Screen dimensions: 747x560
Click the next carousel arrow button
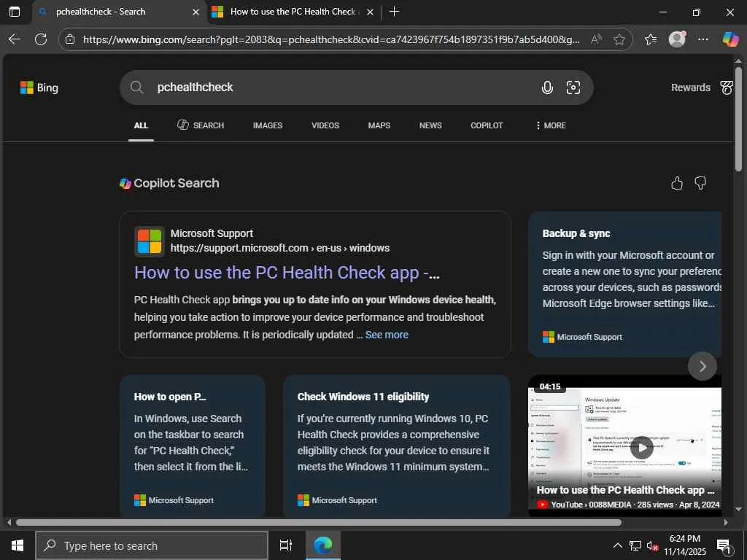[x=703, y=366]
